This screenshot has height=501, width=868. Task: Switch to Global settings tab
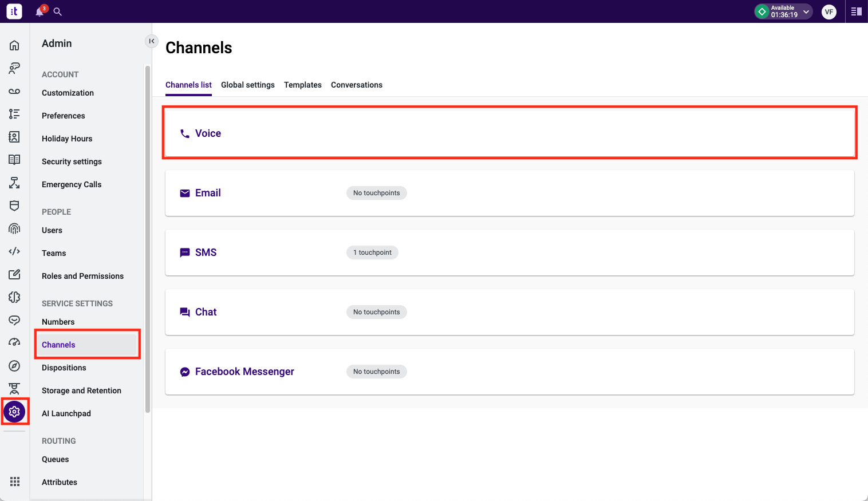click(x=248, y=85)
